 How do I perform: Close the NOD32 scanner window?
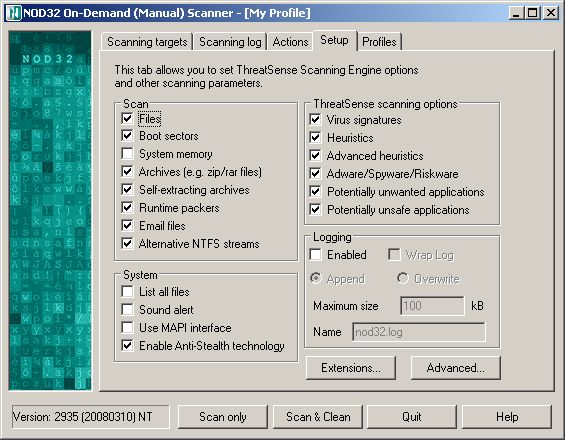coord(551,13)
